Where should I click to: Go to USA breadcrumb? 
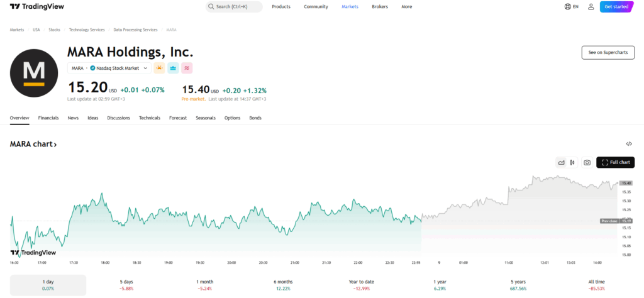pyautogui.click(x=36, y=30)
